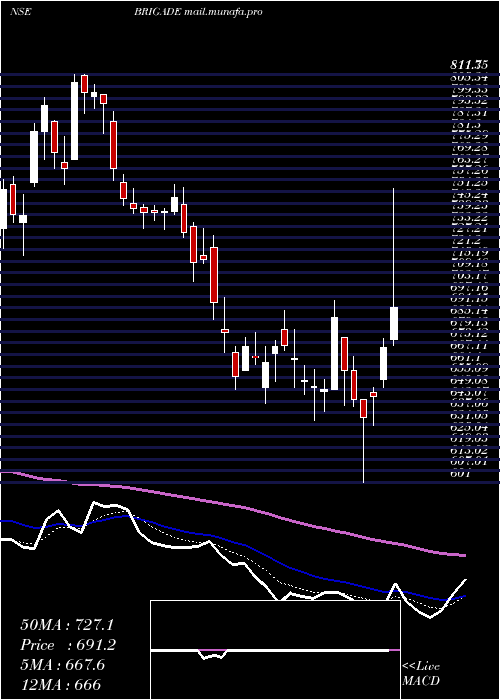Screen dimensions: 500x700
Task: Click the latest white candlestick with tall wick
Action: pyautogui.click(x=394, y=323)
